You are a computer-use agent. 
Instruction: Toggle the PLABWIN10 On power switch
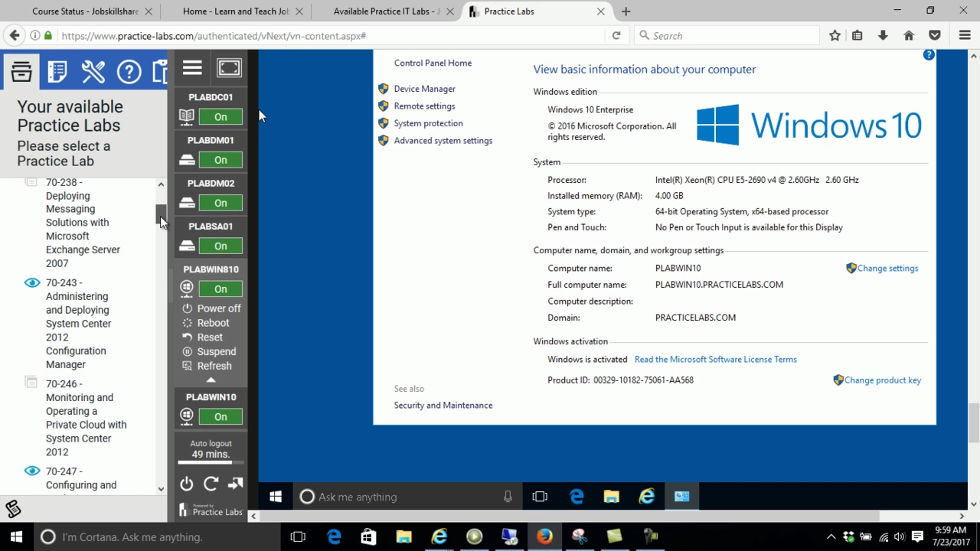[220, 417]
